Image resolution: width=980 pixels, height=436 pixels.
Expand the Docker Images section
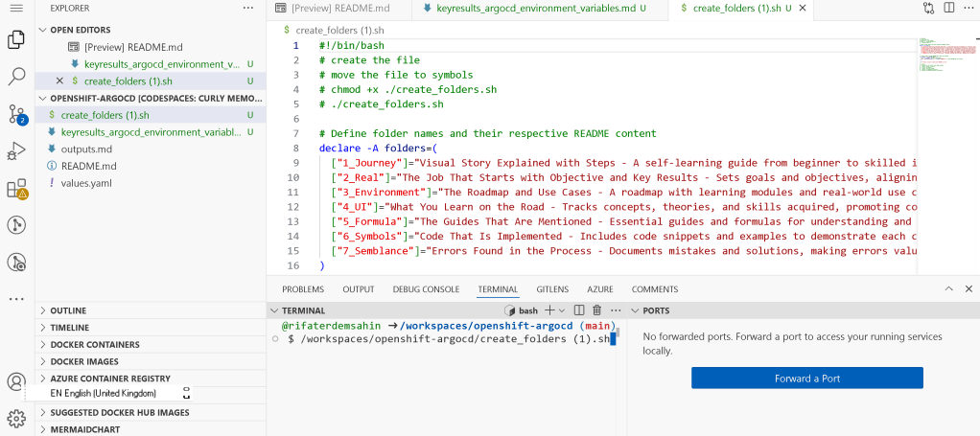(x=151, y=361)
